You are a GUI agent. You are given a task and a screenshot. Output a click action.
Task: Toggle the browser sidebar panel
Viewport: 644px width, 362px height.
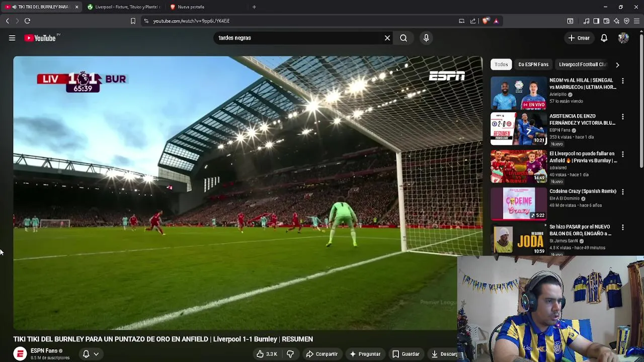596,21
